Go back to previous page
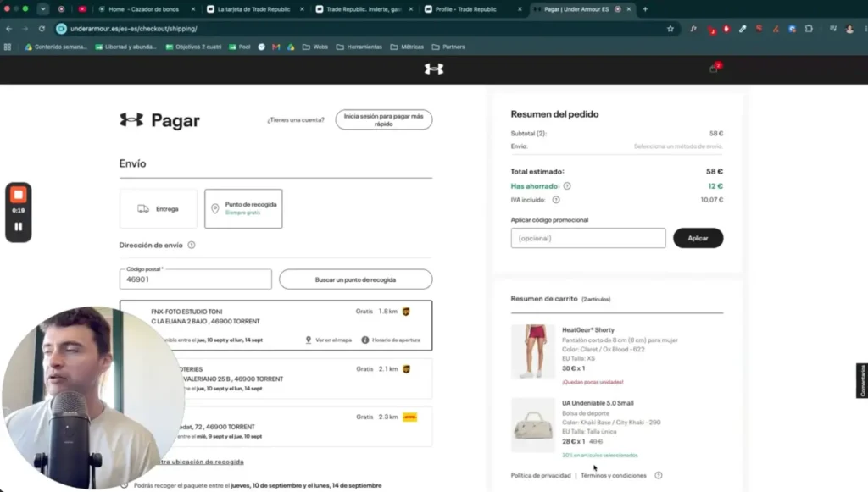The width and height of the screenshot is (868, 492). pyautogui.click(x=8, y=29)
